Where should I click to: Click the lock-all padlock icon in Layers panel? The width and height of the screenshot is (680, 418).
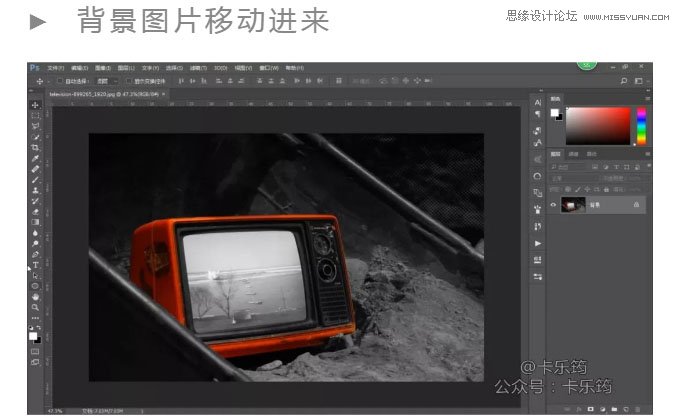click(x=606, y=189)
